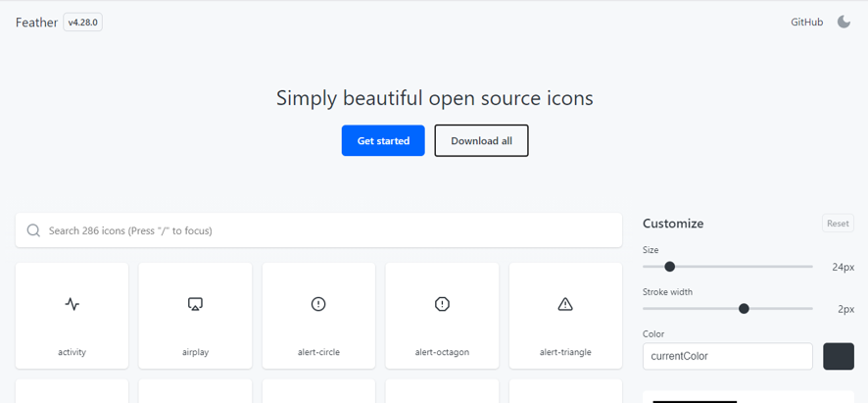Select the alert-octagon icon card
Viewport: 868px width, 403px height.
tap(442, 316)
